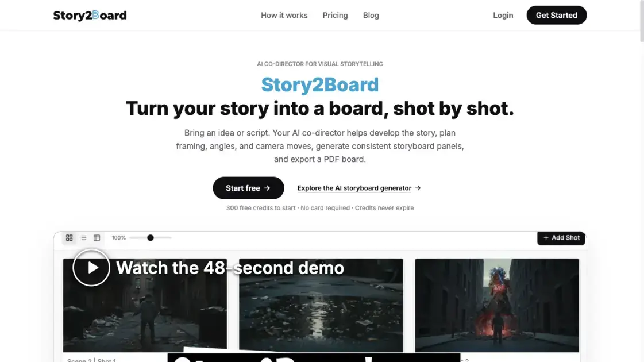Screen dimensions: 644x362
Task: Click the Story2Board logo in header
Action: tap(90, 15)
